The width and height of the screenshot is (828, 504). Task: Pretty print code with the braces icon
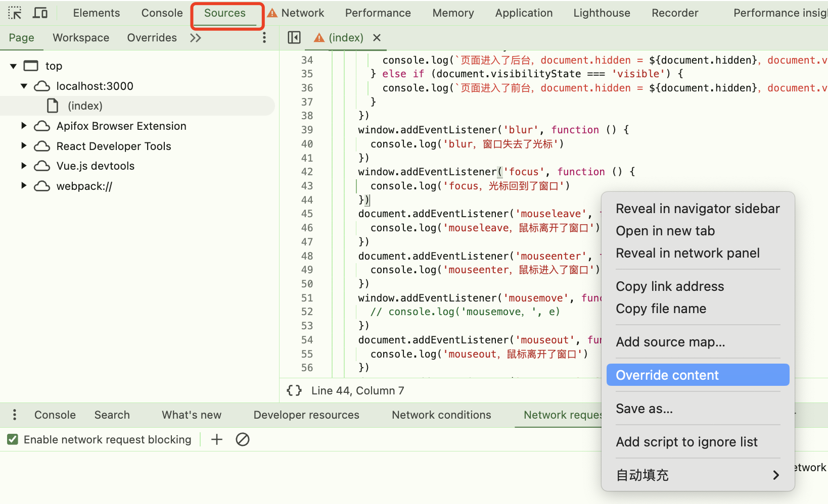pos(294,390)
